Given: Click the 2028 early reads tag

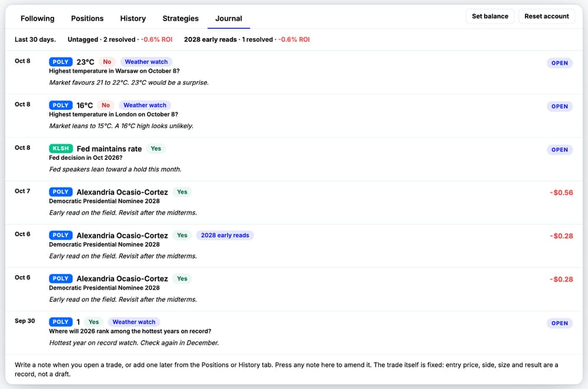Looking at the screenshot, I should (x=225, y=236).
